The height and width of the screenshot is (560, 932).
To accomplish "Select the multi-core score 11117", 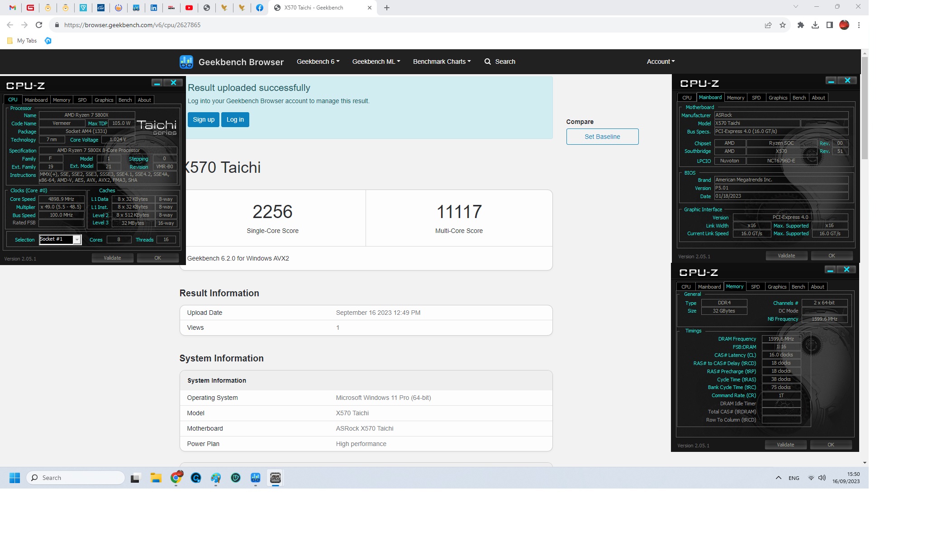I will pos(459,212).
